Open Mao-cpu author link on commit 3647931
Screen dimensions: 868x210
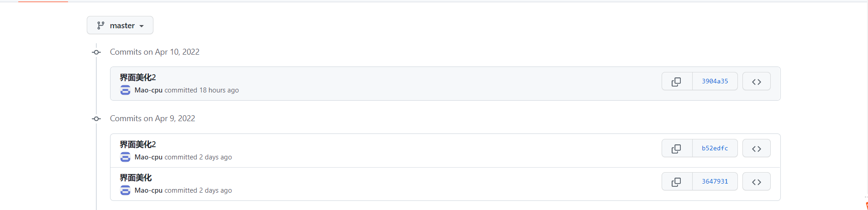pyautogui.click(x=148, y=190)
